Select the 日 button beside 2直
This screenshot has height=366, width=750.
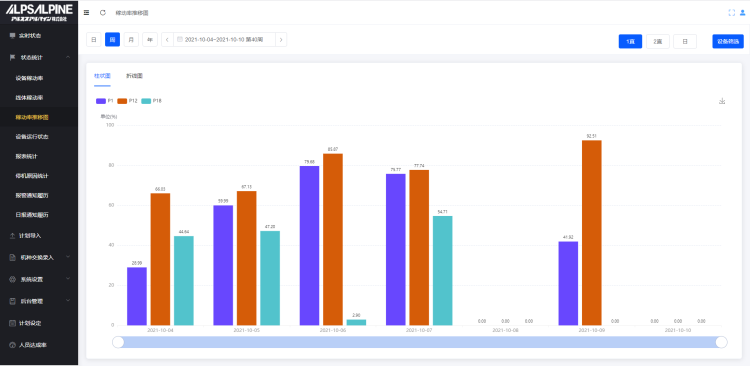pyautogui.click(x=685, y=42)
